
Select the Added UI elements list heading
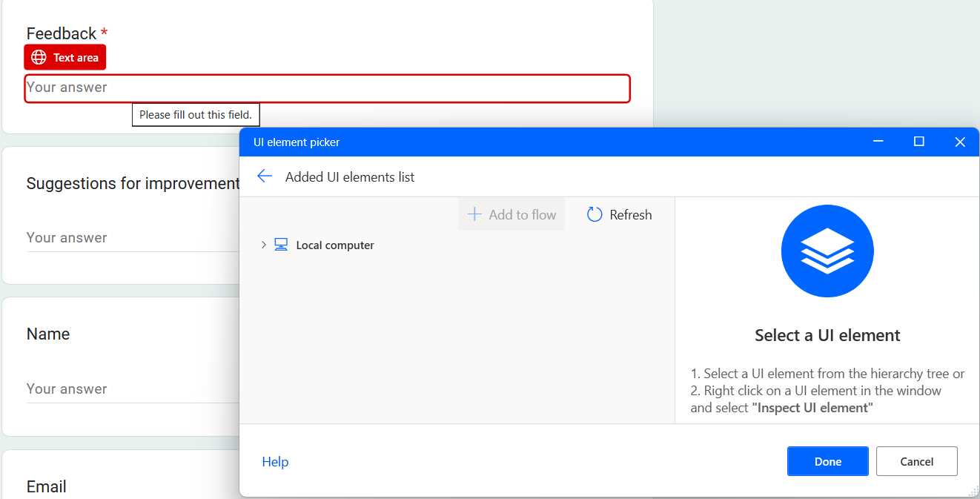coord(350,176)
